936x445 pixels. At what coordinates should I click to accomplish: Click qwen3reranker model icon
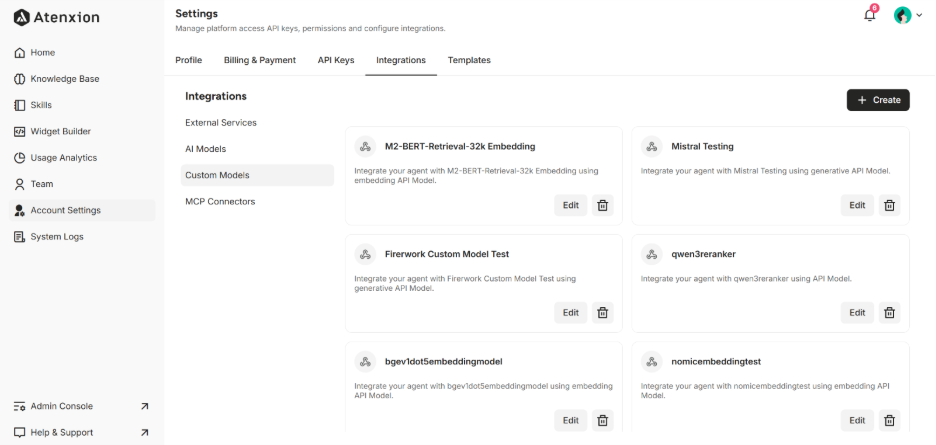(652, 254)
